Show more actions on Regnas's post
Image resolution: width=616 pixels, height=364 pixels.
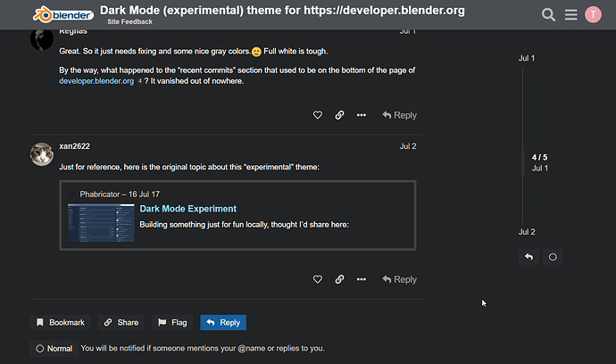(x=362, y=115)
